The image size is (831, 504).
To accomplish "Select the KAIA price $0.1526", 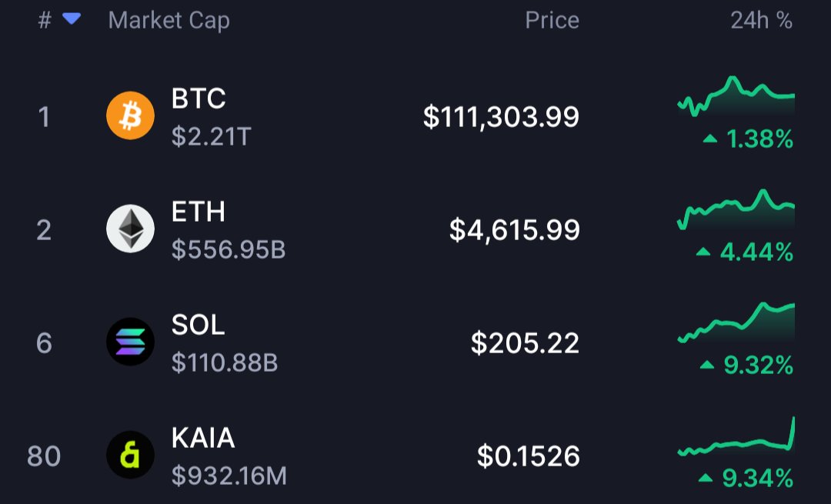I will pos(529,456).
